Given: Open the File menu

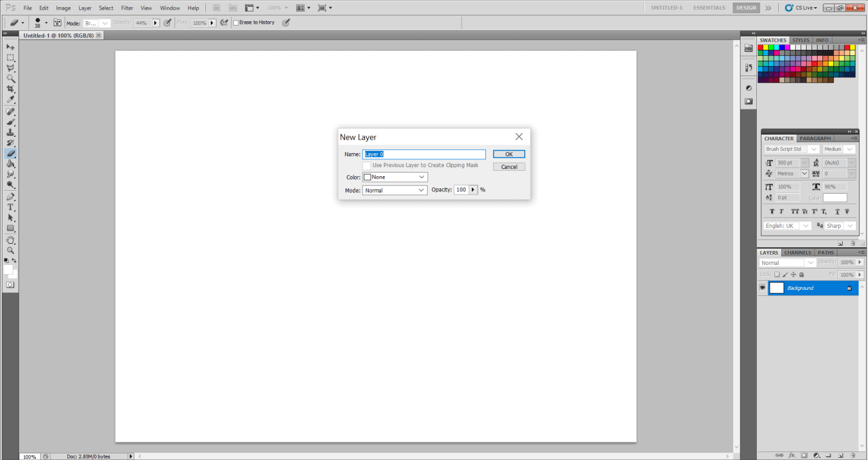Looking at the screenshot, I should [28, 8].
